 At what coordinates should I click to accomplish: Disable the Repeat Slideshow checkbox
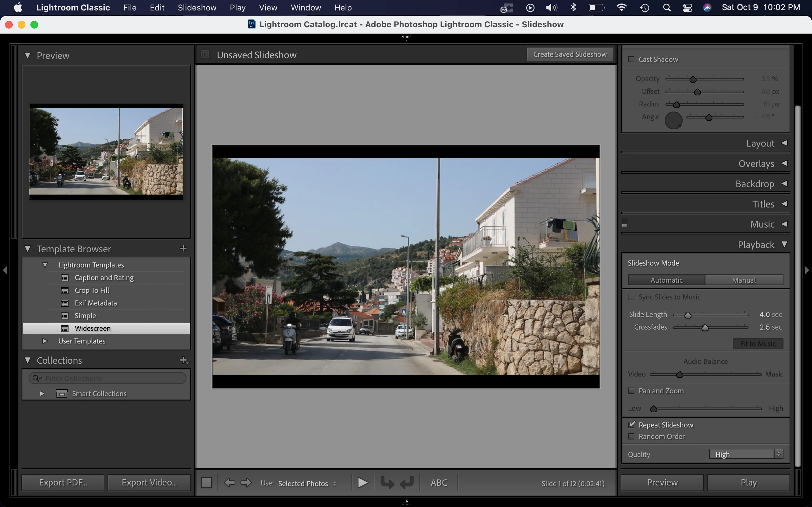click(632, 425)
